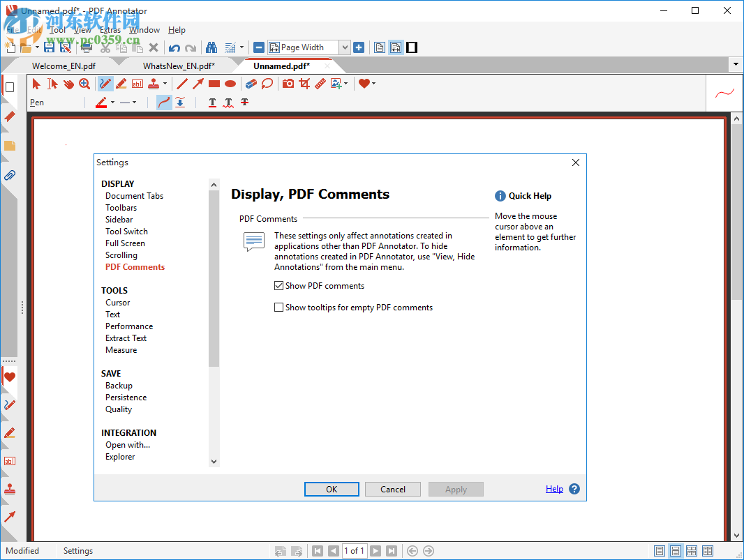Open the Help link in the Settings dialog
Viewport: 744px width, 560px height.
coord(553,489)
